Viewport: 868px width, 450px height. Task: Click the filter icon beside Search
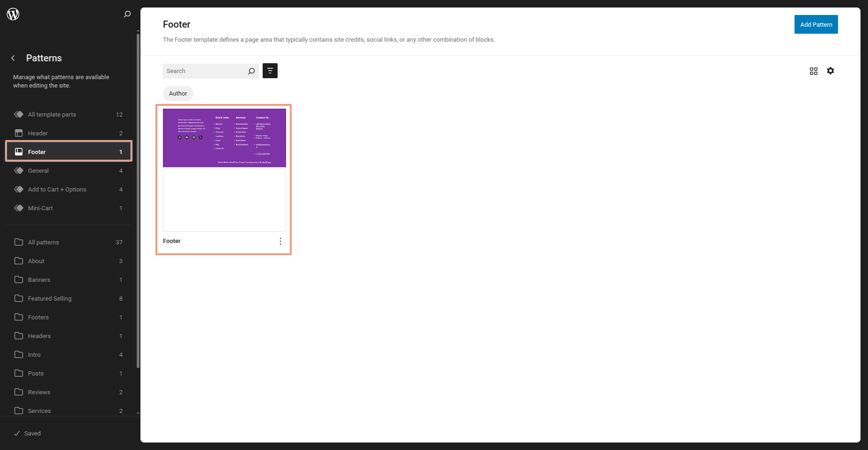coord(270,71)
